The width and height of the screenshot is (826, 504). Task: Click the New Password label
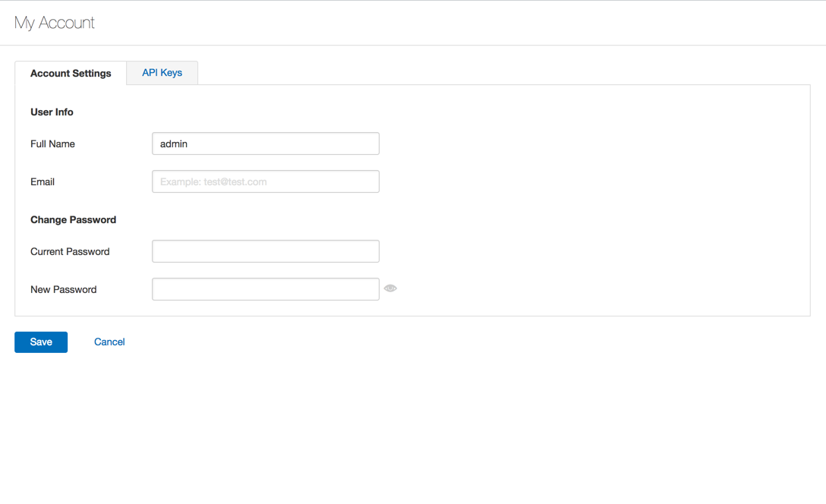(x=63, y=290)
